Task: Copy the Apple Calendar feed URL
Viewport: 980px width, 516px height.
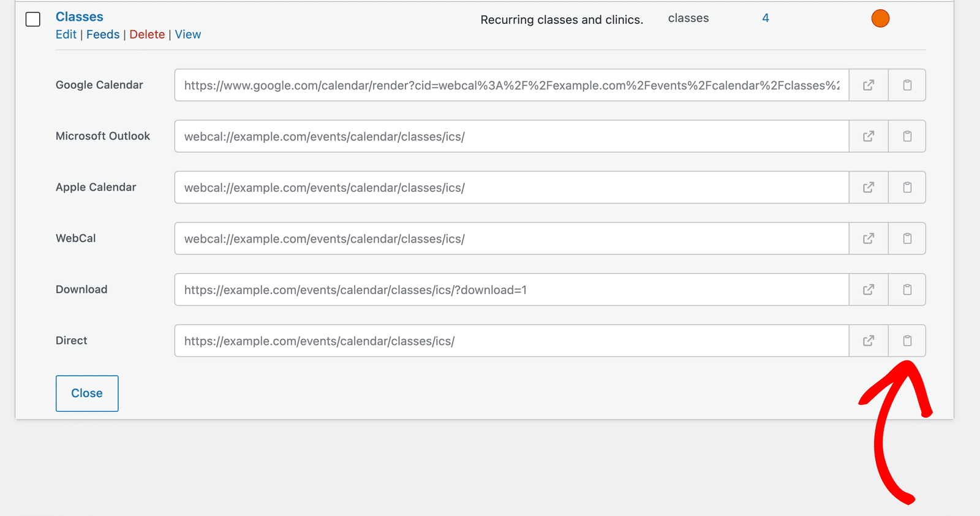Action: [x=907, y=188]
